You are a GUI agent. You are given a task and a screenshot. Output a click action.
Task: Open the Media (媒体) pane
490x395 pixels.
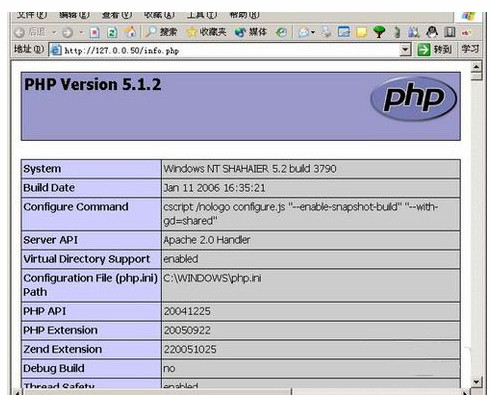coord(251,32)
